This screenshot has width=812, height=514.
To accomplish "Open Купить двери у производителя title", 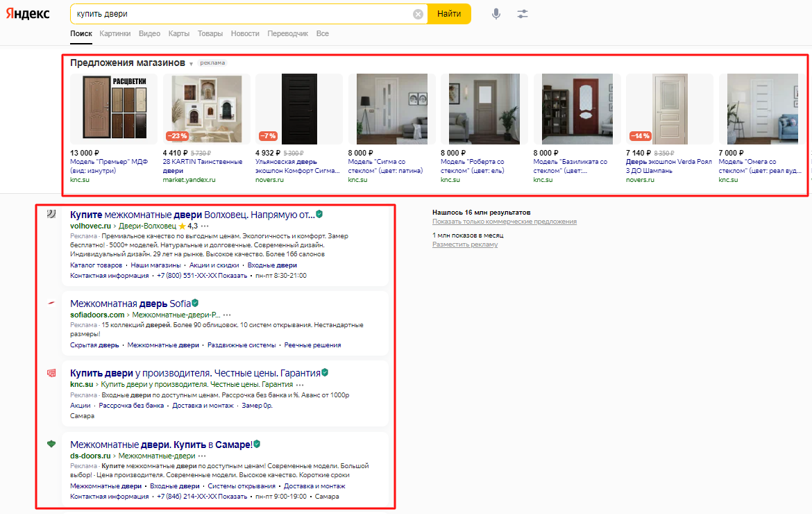I will (195, 373).
